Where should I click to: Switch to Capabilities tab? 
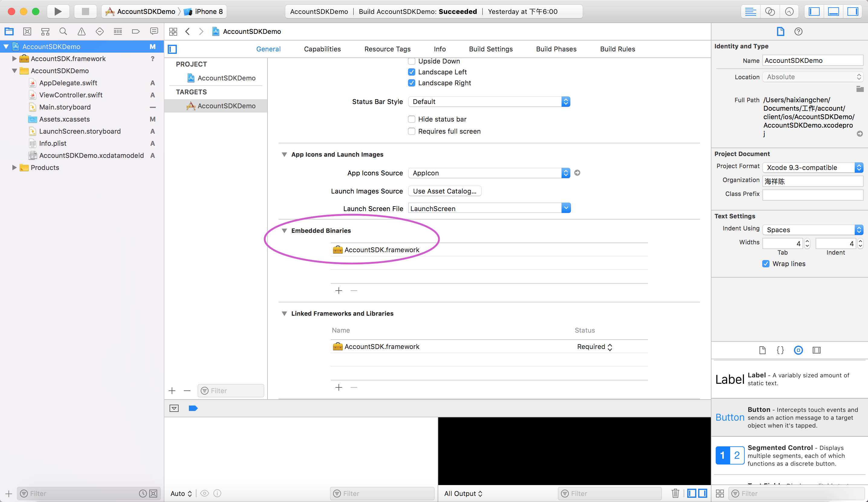click(x=322, y=49)
